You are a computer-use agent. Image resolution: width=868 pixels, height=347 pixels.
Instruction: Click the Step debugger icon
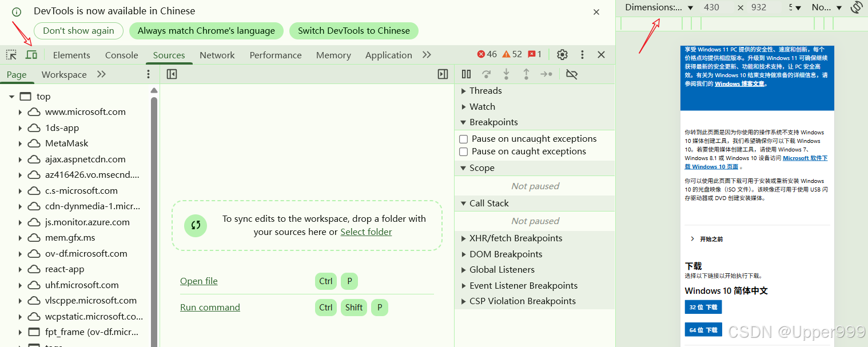[547, 74]
